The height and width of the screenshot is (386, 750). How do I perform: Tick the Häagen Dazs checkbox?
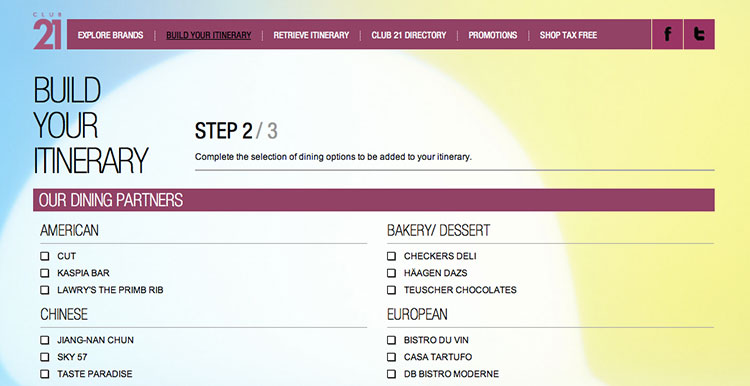(x=391, y=273)
